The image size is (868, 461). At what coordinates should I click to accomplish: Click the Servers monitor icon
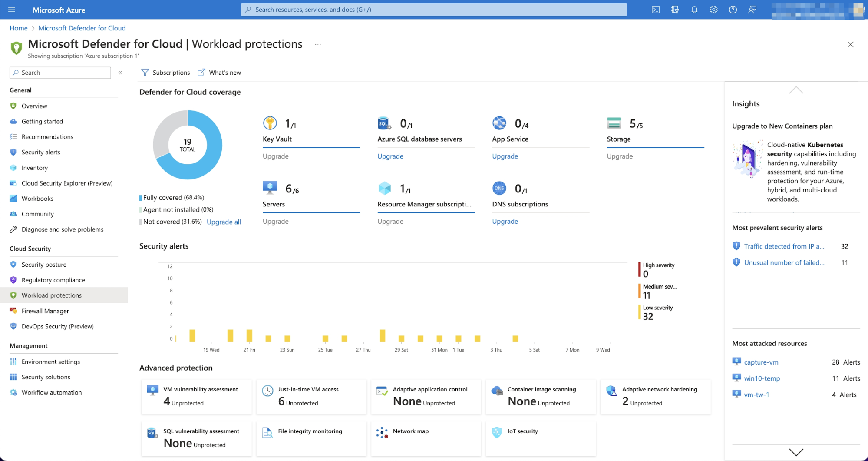270,188
